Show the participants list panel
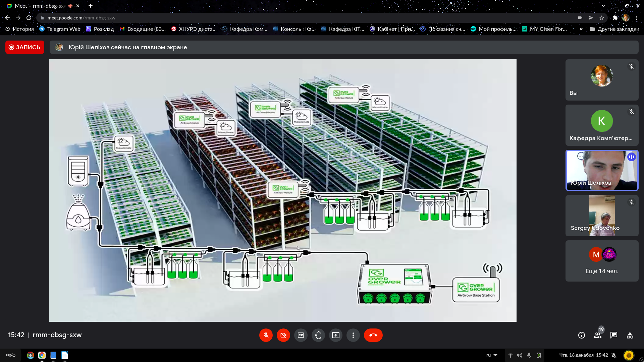The height and width of the screenshot is (362, 644). [598, 335]
